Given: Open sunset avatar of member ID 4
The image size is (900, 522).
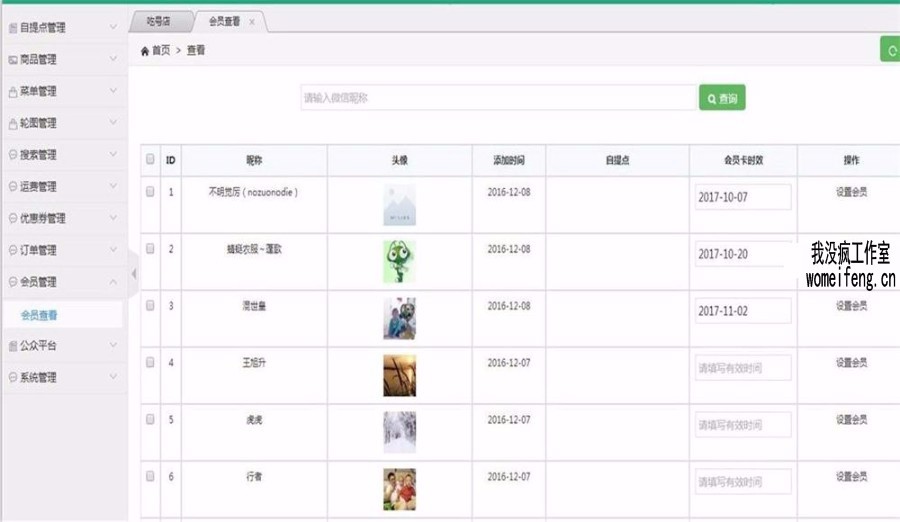Looking at the screenshot, I should click(399, 376).
